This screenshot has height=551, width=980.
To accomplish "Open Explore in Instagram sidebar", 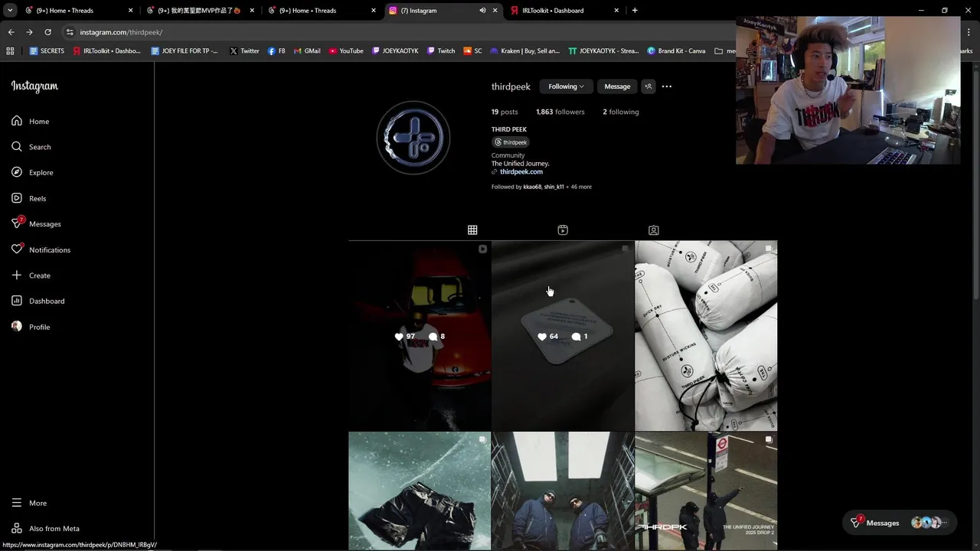I will tap(32, 172).
